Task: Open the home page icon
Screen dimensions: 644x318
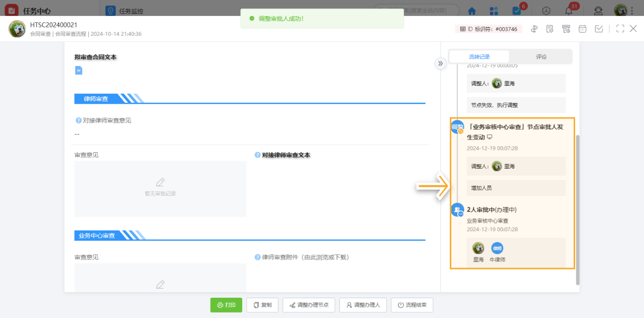Action: 471,10
